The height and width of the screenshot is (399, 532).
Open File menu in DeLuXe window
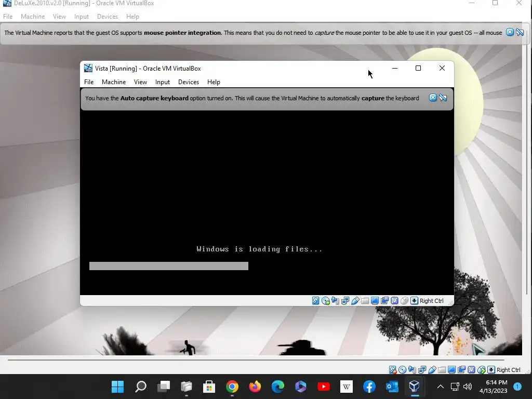click(8, 17)
